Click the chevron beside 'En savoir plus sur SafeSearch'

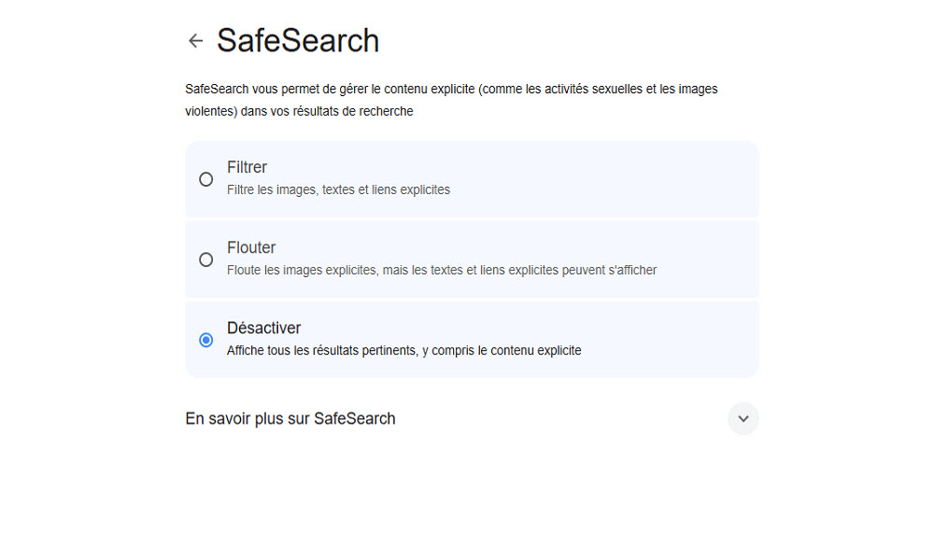[x=743, y=418]
